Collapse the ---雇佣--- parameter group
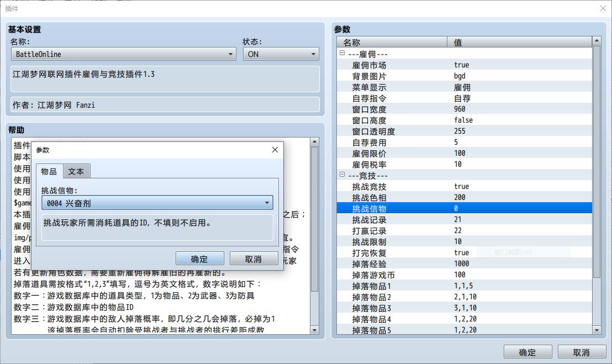The height and width of the screenshot is (364, 612). [342, 54]
